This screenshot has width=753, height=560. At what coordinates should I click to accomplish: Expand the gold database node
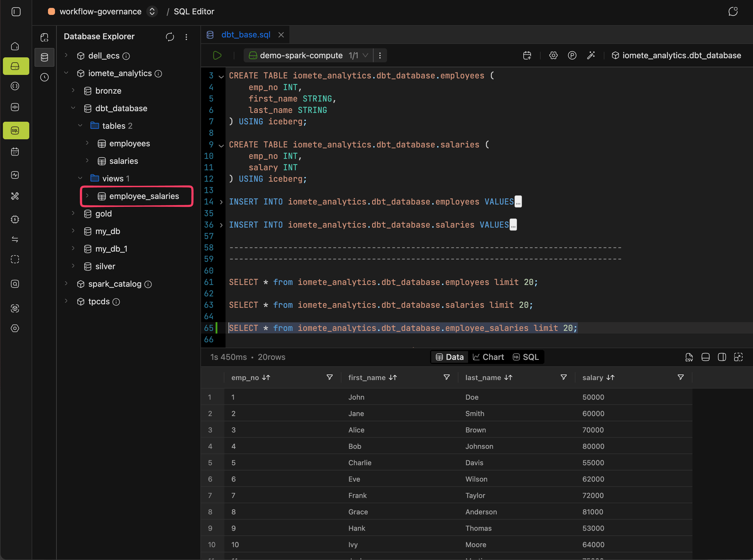[x=73, y=213]
